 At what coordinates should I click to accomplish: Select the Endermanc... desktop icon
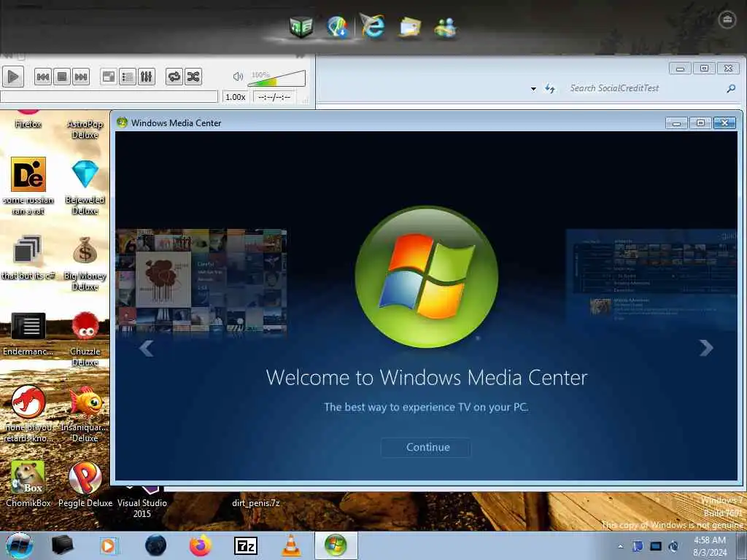[x=28, y=326]
